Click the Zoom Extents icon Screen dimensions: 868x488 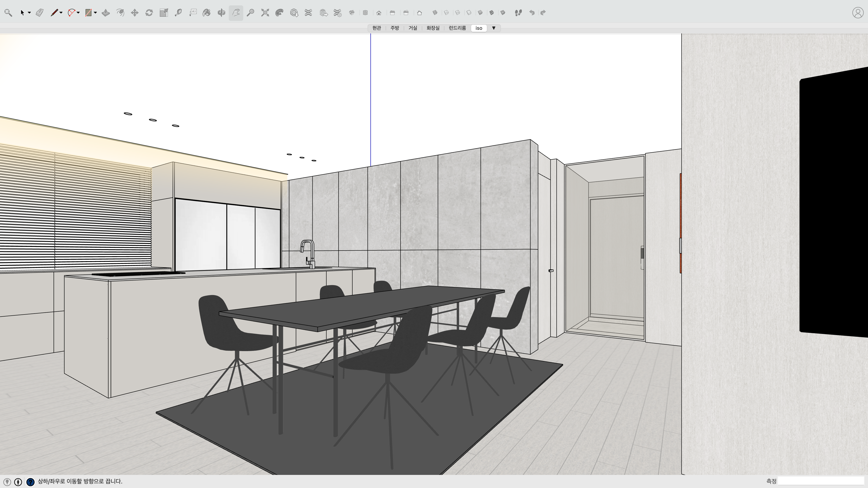265,13
